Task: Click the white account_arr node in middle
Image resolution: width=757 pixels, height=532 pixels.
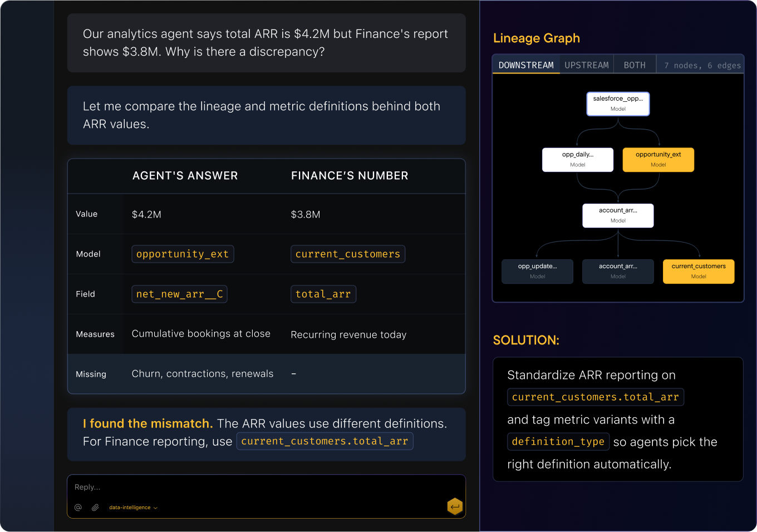Action: click(618, 215)
